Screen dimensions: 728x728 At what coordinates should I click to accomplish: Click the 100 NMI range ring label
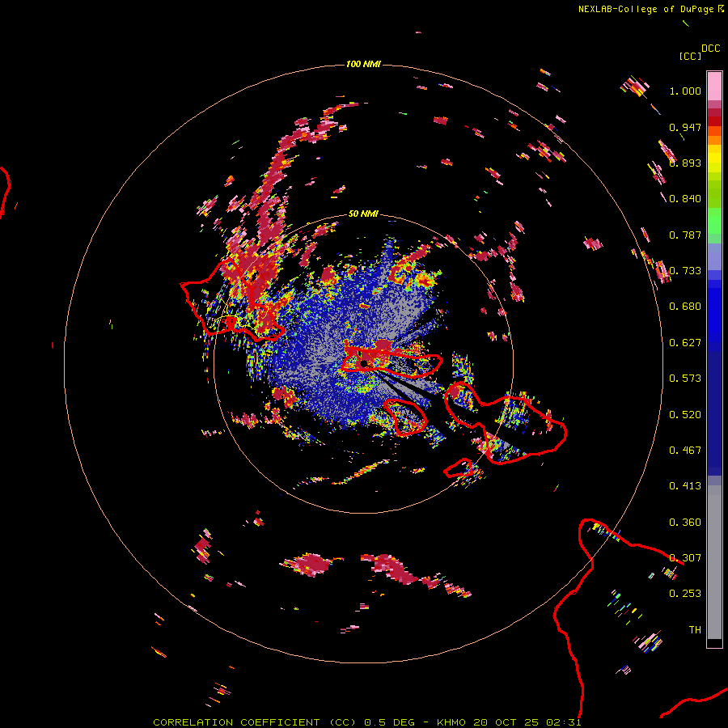coord(363,64)
